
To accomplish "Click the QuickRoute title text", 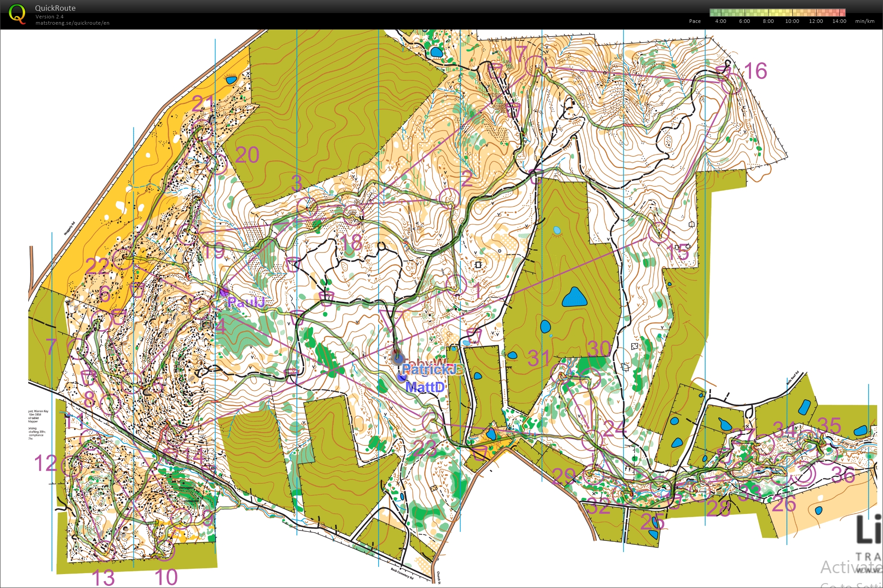I will tap(55, 8).
